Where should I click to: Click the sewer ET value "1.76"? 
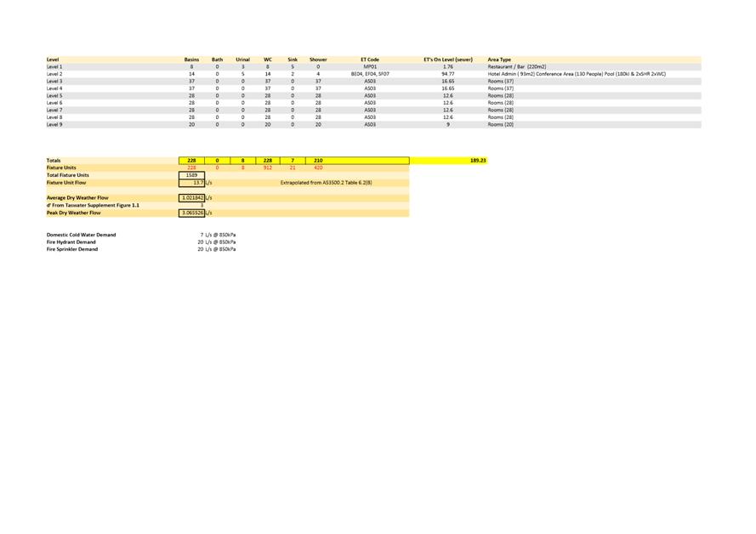[448, 67]
